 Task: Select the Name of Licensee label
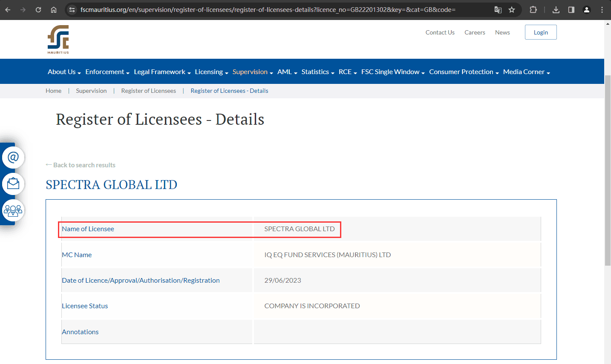pyautogui.click(x=88, y=229)
